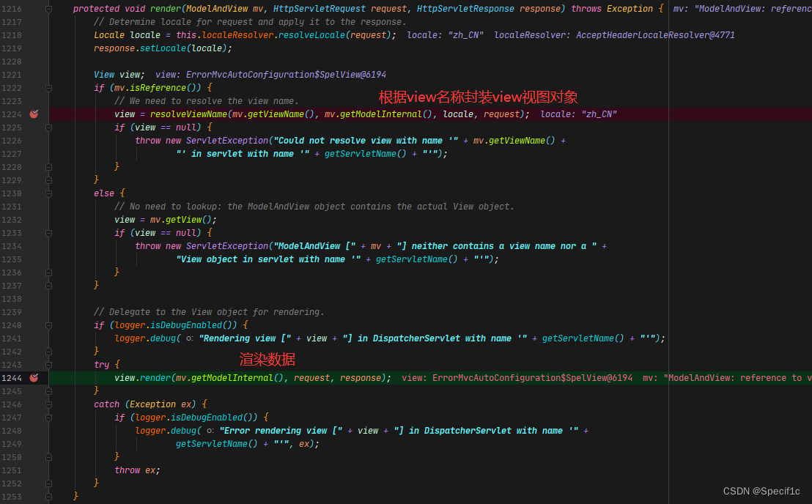Click the isReference method call
The width and height of the screenshot is (812, 504).
pos(158,88)
